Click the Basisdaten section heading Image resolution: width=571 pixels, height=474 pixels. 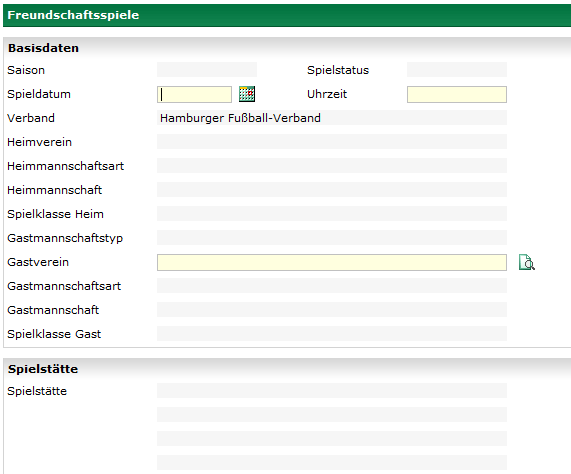[43, 48]
